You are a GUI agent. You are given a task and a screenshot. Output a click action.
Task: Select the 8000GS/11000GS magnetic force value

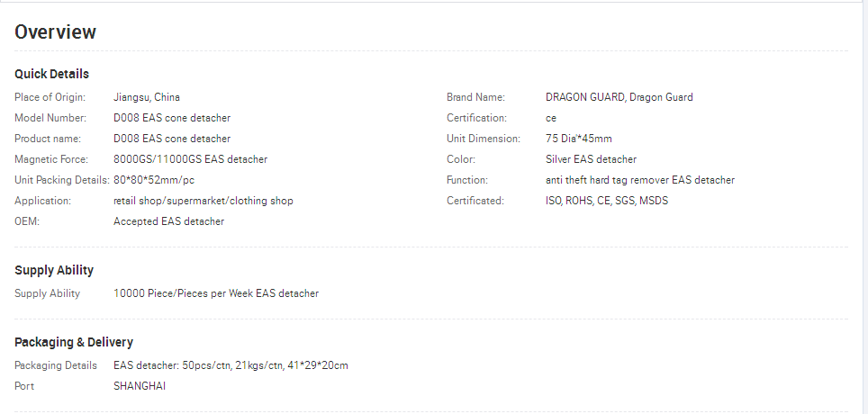pyautogui.click(x=190, y=159)
